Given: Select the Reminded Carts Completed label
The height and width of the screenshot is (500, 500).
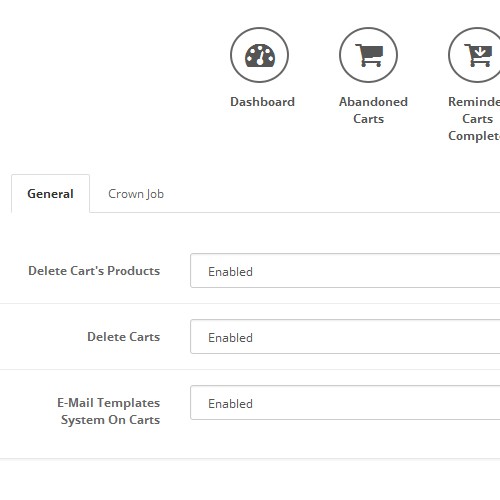Looking at the screenshot, I should click(474, 119).
